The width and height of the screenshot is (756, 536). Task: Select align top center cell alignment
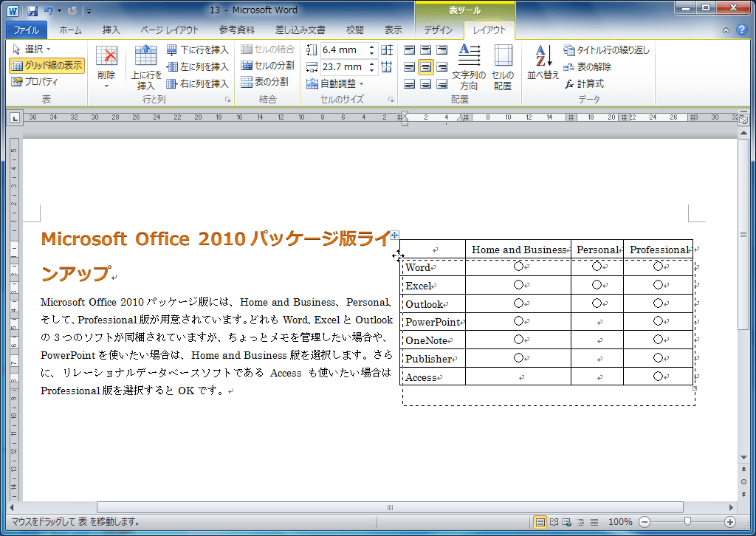pos(426,49)
